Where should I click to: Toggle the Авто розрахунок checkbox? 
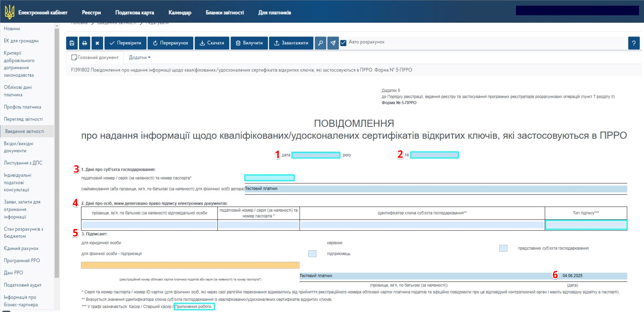(343, 43)
